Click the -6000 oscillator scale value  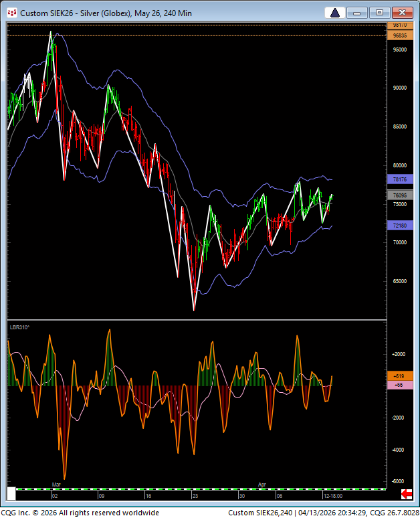point(398,481)
